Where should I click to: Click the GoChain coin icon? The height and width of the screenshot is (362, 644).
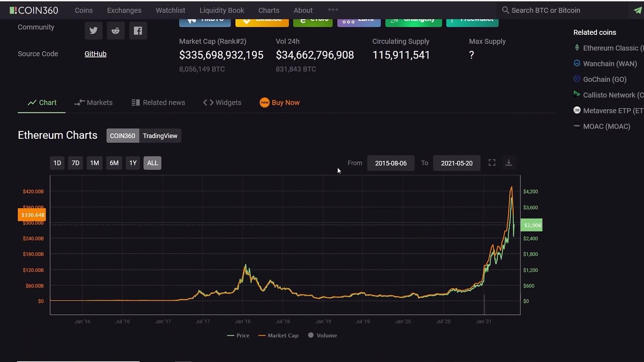click(x=577, y=79)
